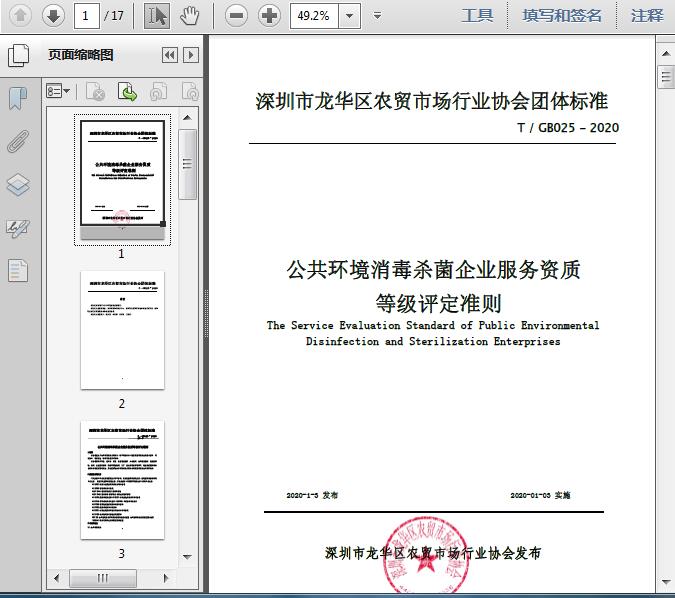This screenshot has width=675, height=598.
Task: Click the heading 深圳市龙华区农贸市场行业协会团体标准
Action: coord(431,102)
